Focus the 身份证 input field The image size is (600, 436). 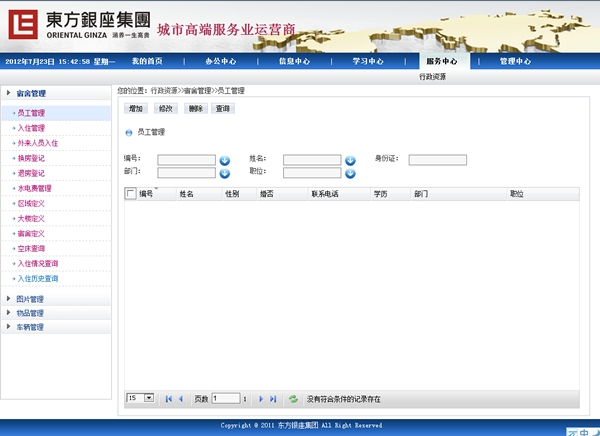(438, 160)
